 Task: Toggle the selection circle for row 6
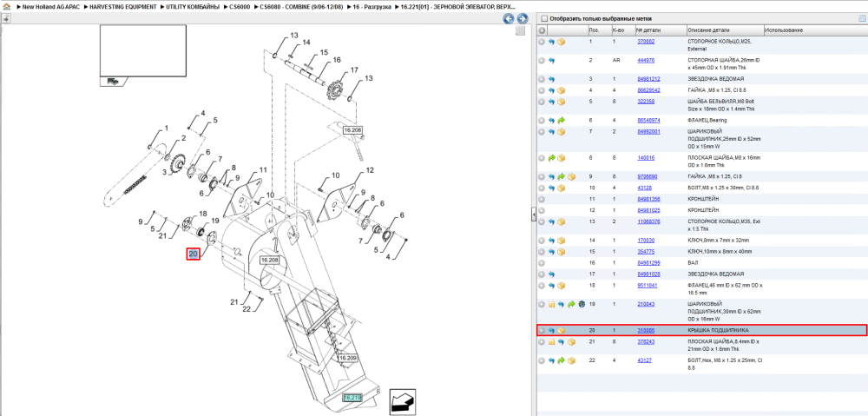(x=542, y=120)
